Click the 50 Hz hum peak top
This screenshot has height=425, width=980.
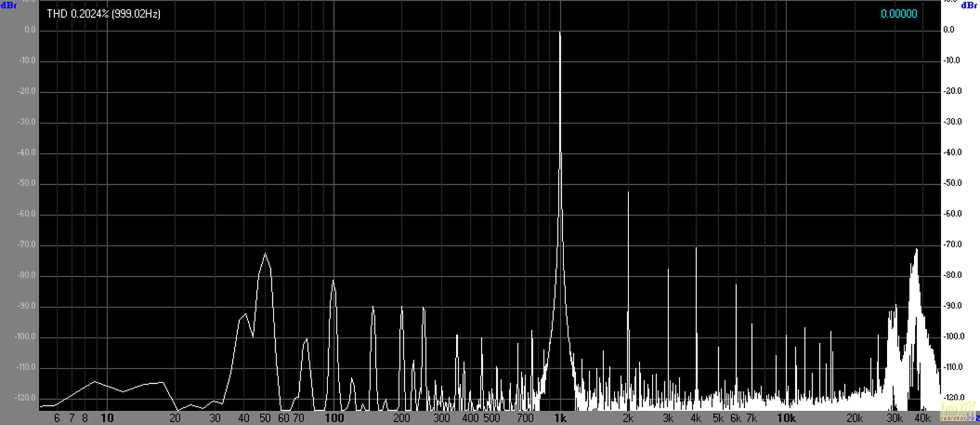tap(265, 254)
